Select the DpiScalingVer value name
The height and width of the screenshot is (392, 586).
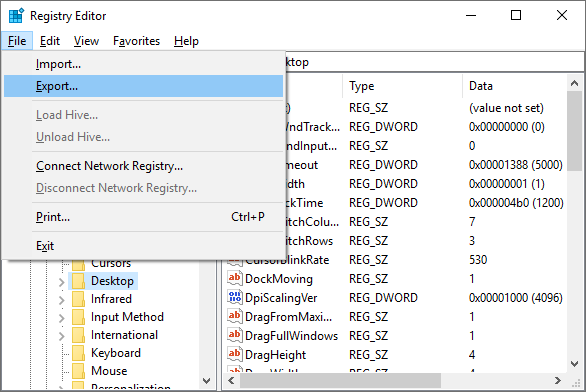point(281,298)
